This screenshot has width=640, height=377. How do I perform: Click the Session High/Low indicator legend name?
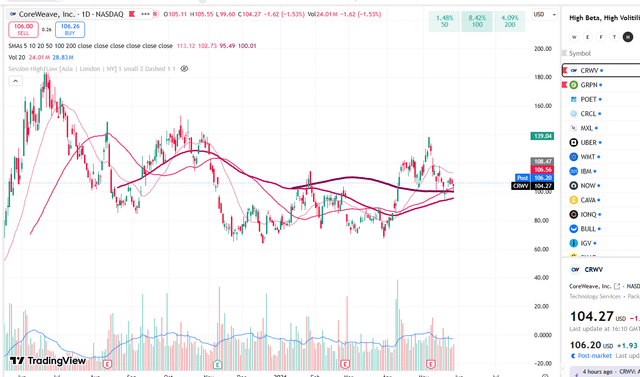coord(92,69)
